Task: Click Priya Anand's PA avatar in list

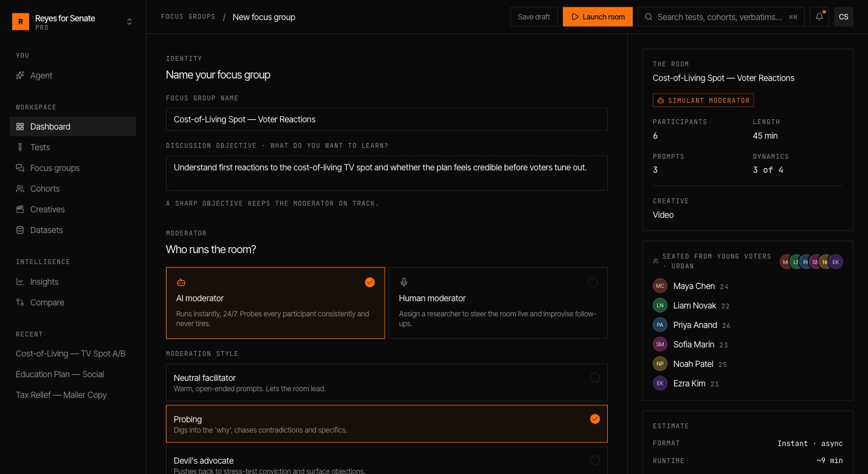Action: tap(660, 325)
